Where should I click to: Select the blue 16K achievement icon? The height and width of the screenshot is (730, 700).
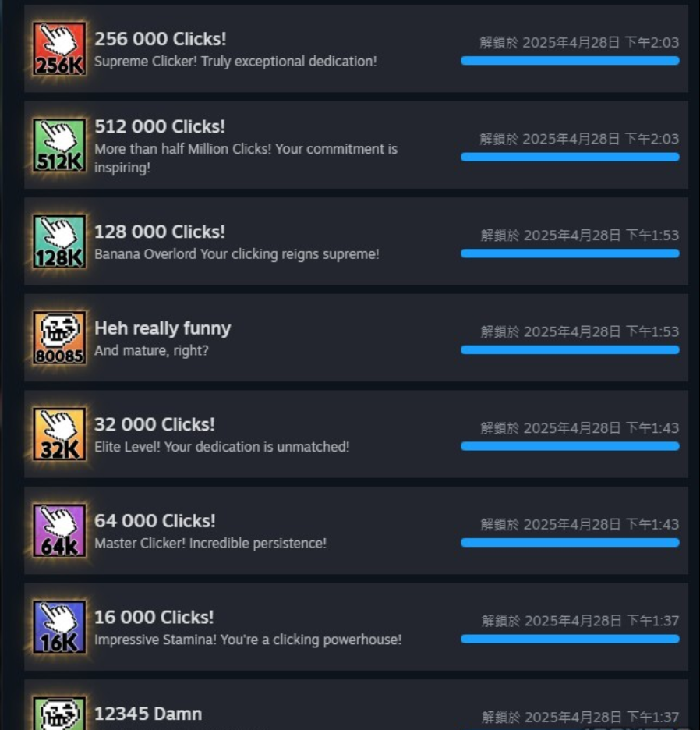pos(59,626)
